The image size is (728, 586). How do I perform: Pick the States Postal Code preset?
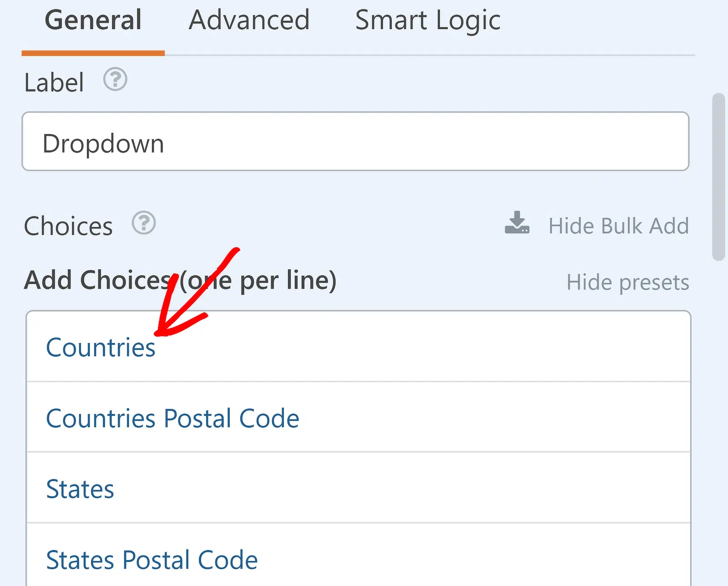click(x=152, y=560)
